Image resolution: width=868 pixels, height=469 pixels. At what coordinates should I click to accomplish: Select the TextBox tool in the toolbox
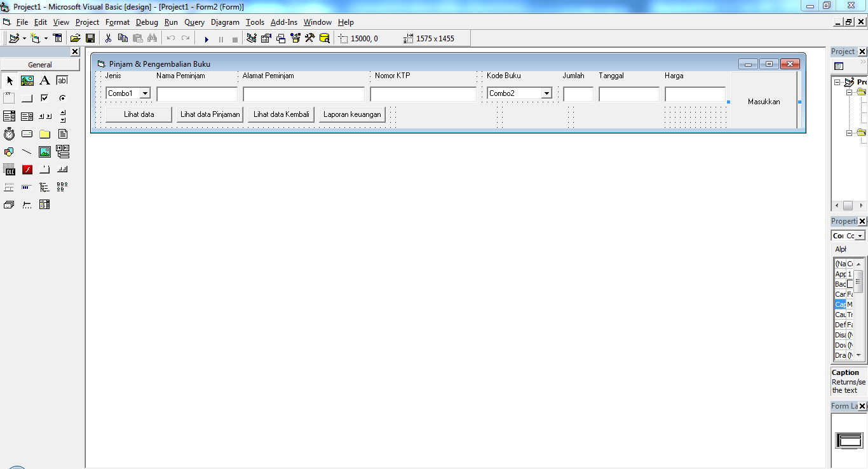62,81
